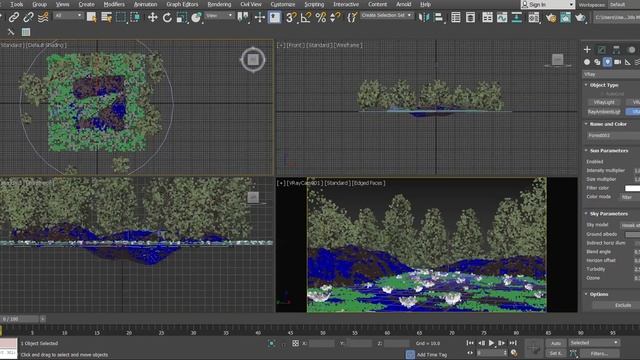Choose the Select Object tool
Screen dimensions: 640x360
click(x=91, y=18)
